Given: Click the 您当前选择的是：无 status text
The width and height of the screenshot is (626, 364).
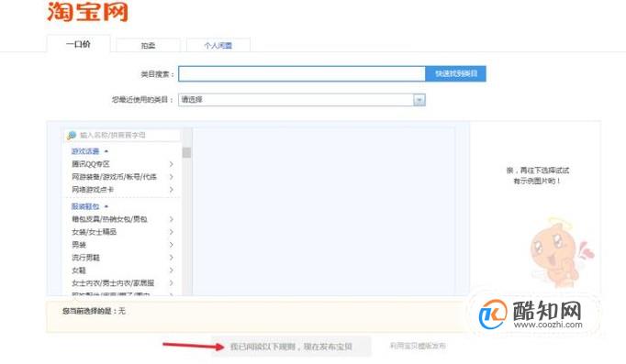Looking at the screenshot, I should pyautogui.click(x=94, y=311).
